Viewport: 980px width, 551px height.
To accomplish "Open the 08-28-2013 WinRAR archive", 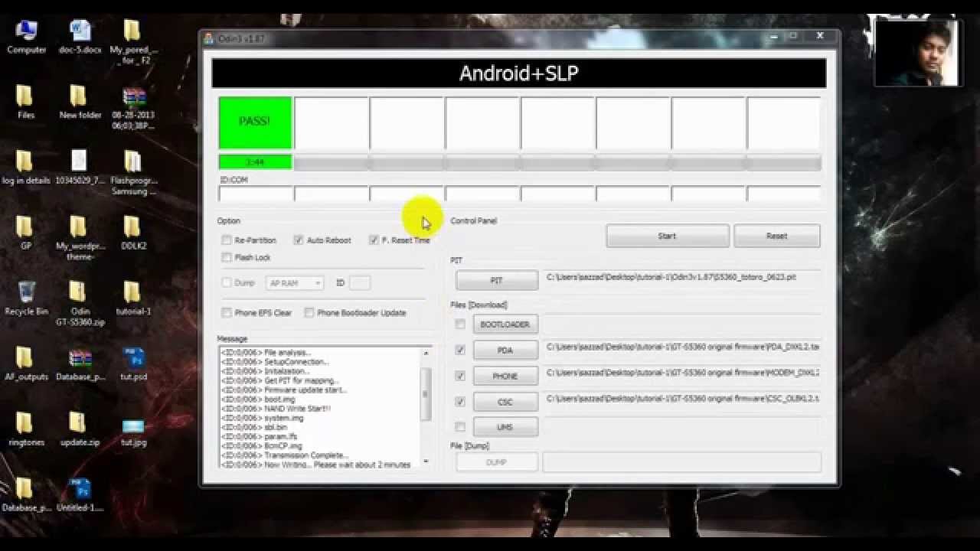I will coord(133,108).
